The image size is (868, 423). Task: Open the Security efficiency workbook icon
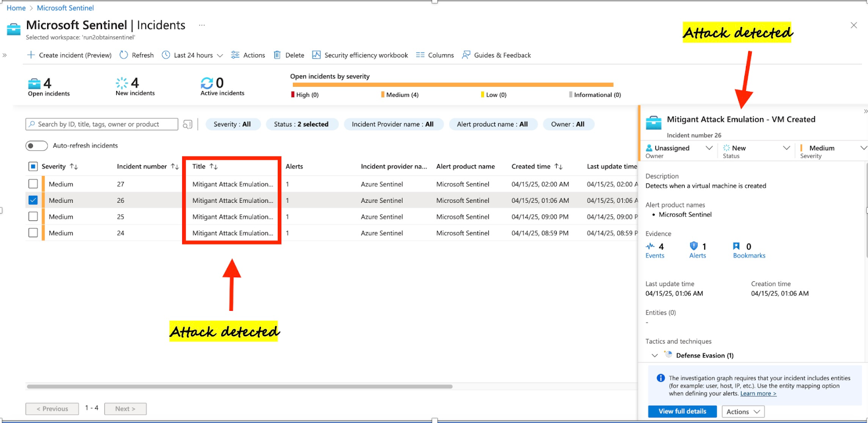pos(316,55)
